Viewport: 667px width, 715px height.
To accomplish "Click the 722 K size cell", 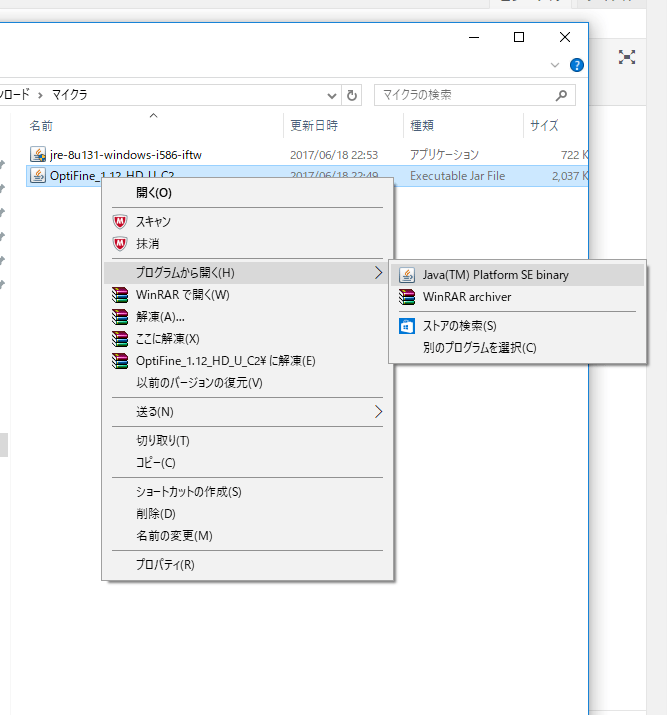I will coord(574,155).
